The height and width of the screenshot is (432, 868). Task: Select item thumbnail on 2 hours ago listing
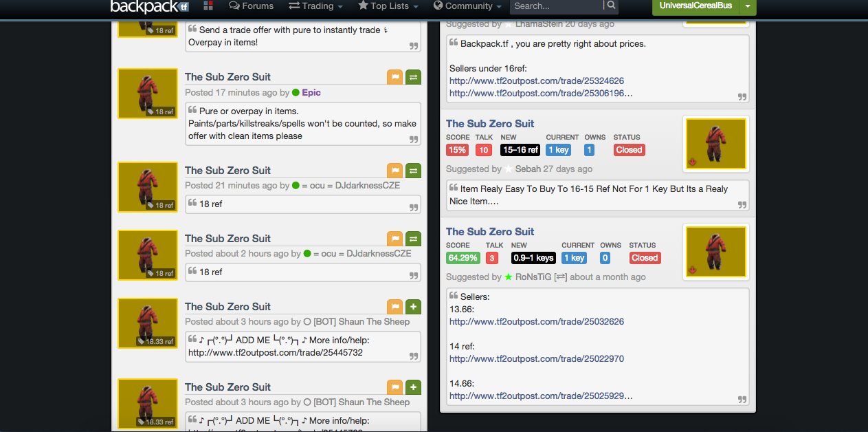pyautogui.click(x=148, y=255)
